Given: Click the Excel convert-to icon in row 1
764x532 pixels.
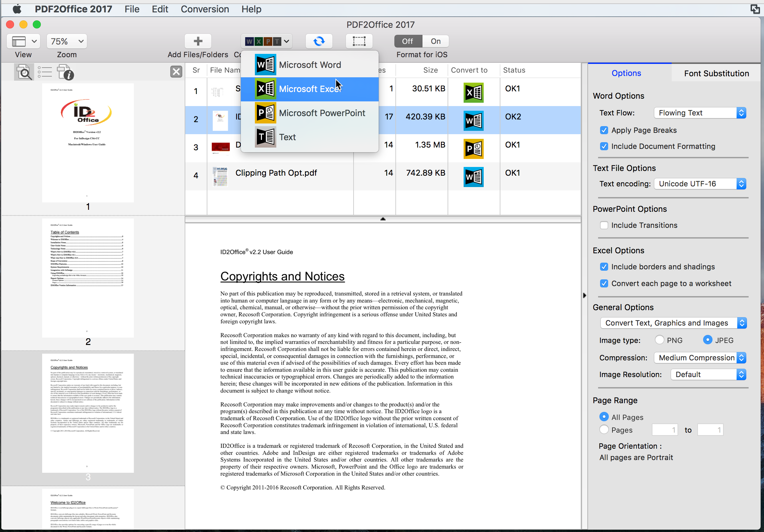Looking at the screenshot, I should tap(473, 92).
